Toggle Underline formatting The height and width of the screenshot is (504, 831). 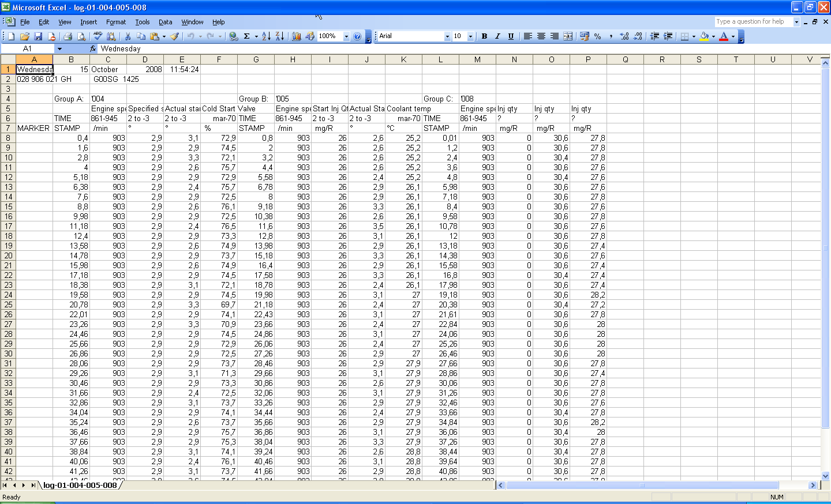(511, 36)
